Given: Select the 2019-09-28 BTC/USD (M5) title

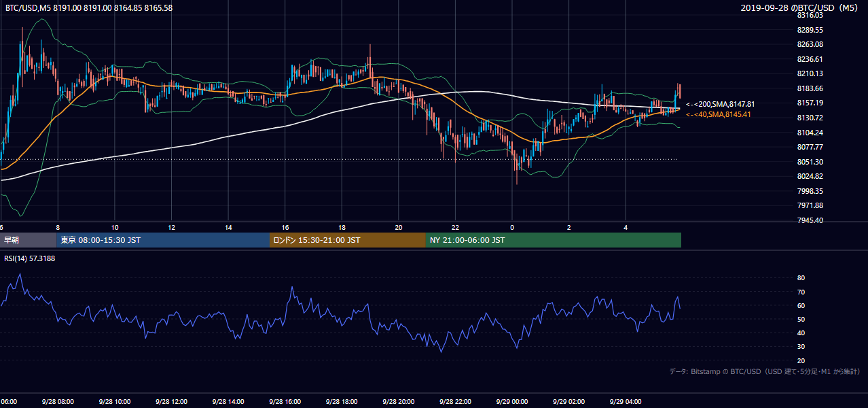Looking at the screenshot, I should coord(800,7).
